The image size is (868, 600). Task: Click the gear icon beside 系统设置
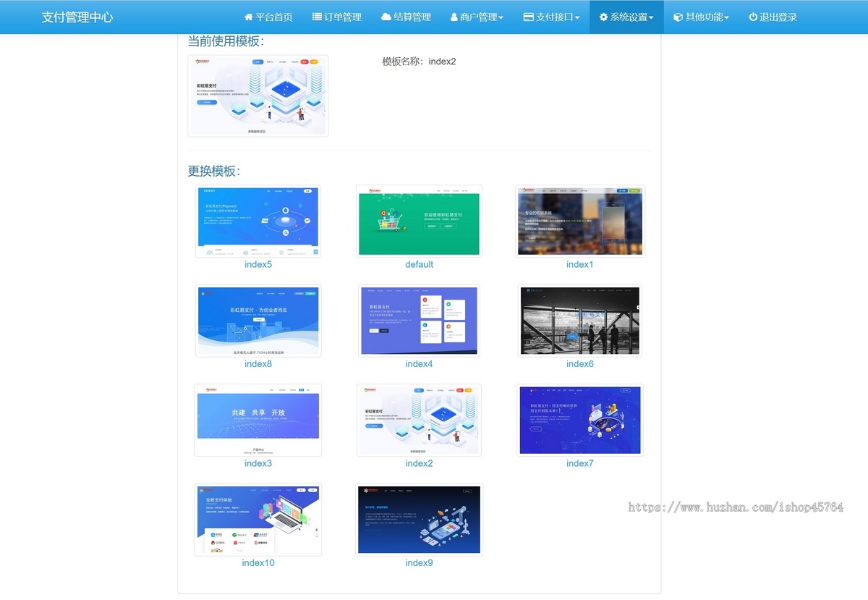point(603,17)
